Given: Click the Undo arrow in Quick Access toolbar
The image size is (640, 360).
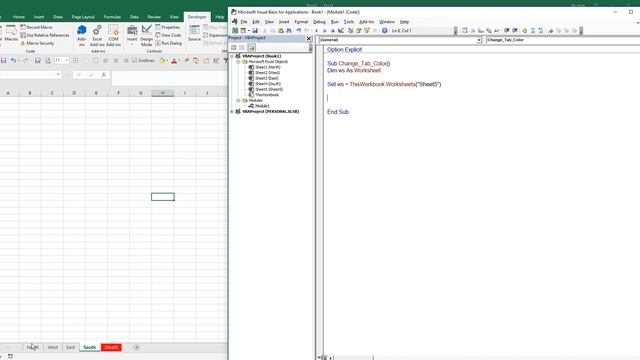Looking at the screenshot, I should click(13, 60).
